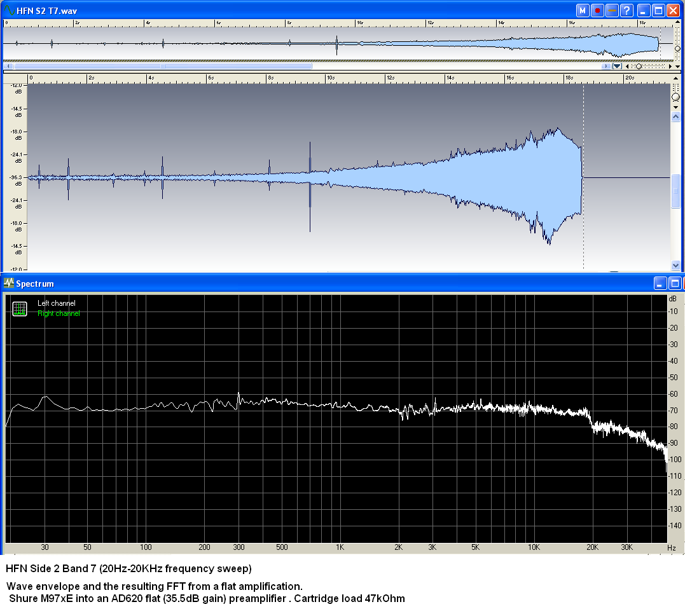Click main waveform scrollbar down chevron
Viewport: 685px width, 616px height.
pos(676,266)
